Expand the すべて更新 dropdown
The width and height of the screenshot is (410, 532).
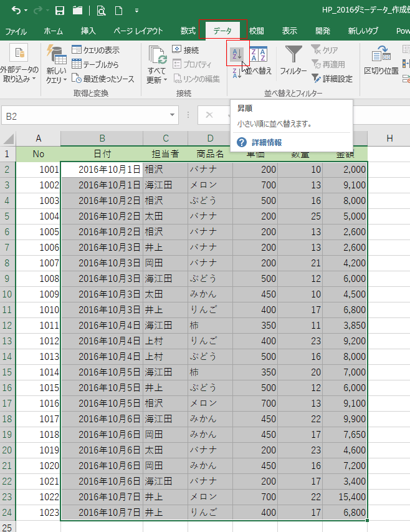click(157, 80)
